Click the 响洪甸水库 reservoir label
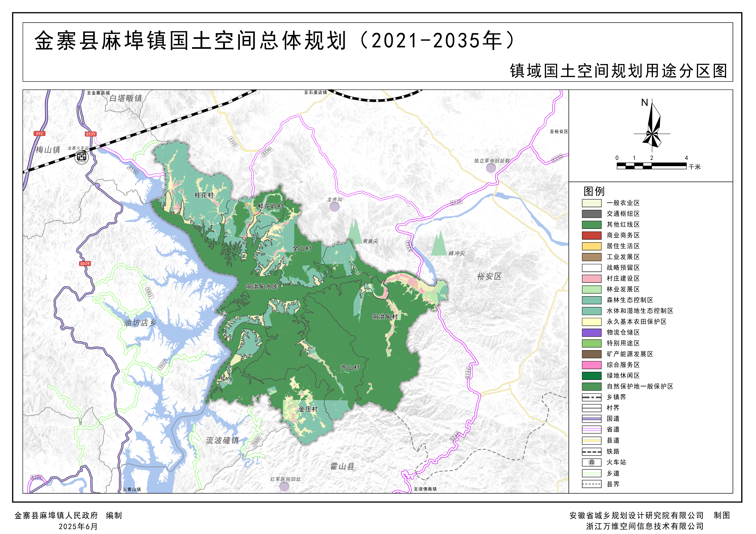This screenshot has height=534, width=756. (x=262, y=287)
